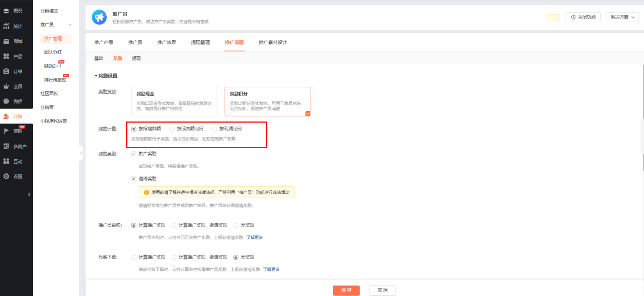Select 计算推广奖励 for 代客下单
The image size is (644, 296).
click(134, 257)
